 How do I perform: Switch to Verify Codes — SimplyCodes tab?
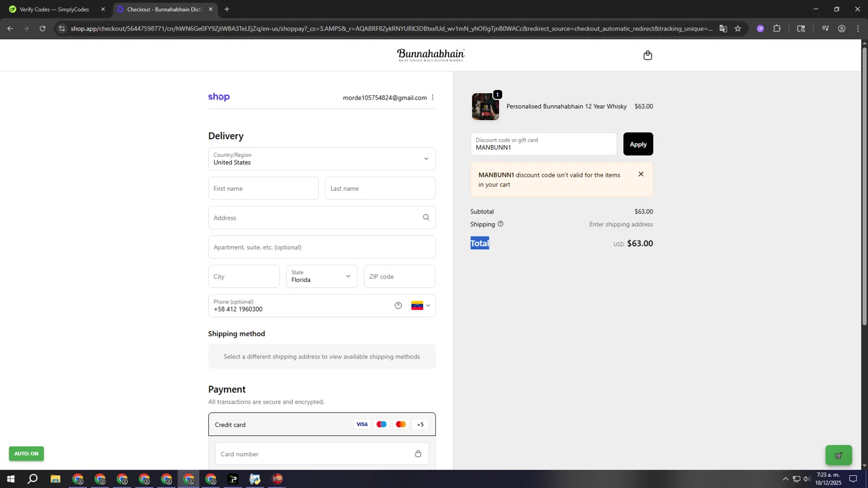(56, 9)
